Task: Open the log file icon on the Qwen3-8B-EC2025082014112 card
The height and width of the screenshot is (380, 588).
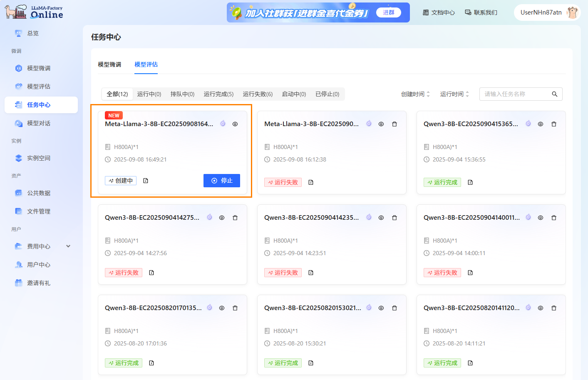Action: [470, 363]
